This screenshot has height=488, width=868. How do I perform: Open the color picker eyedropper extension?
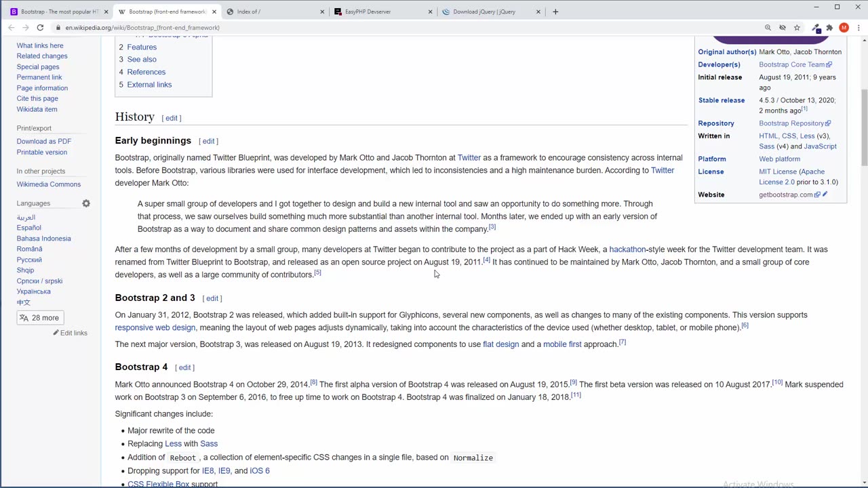click(816, 28)
